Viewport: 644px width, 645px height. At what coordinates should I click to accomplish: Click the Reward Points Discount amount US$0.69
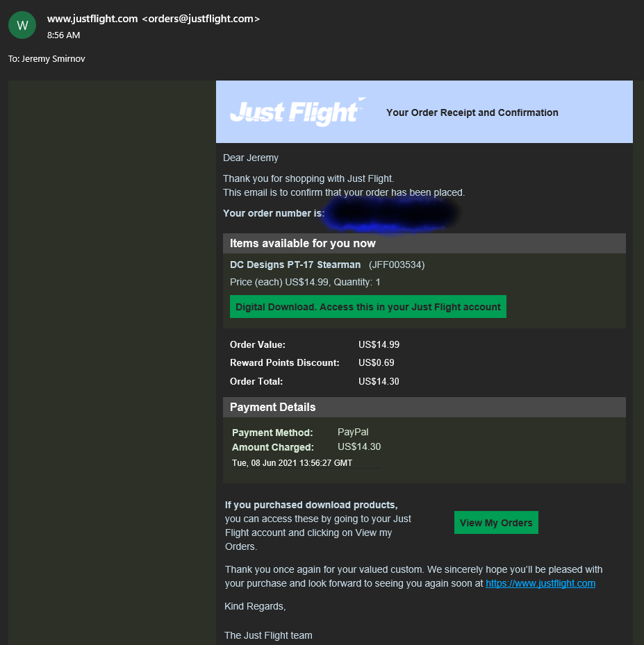point(376,362)
